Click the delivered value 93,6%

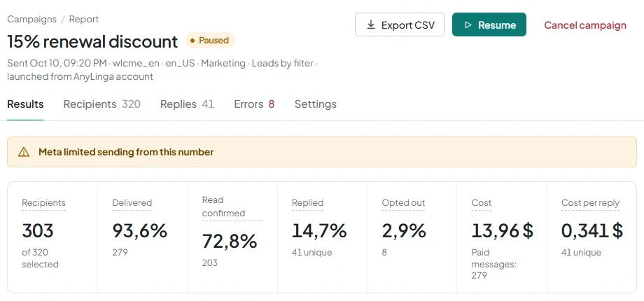tap(139, 231)
